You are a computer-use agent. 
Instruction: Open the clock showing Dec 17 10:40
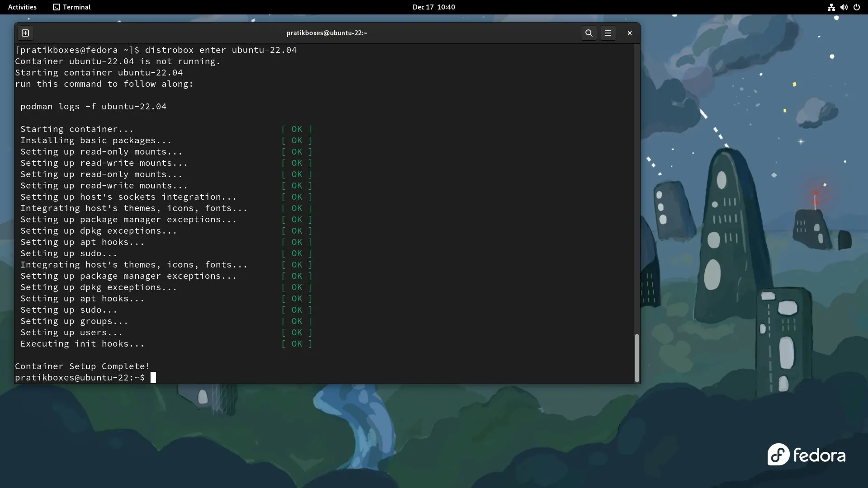[434, 7]
